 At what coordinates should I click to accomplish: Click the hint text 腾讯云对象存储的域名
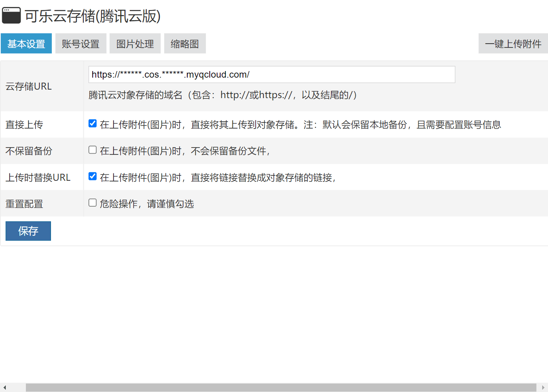(x=136, y=95)
